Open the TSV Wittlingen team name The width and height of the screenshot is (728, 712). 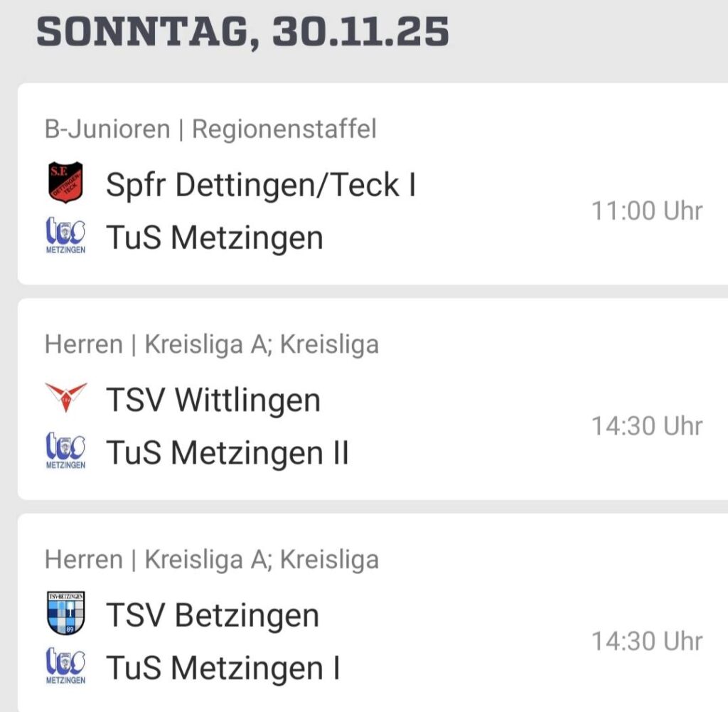point(213,400)
